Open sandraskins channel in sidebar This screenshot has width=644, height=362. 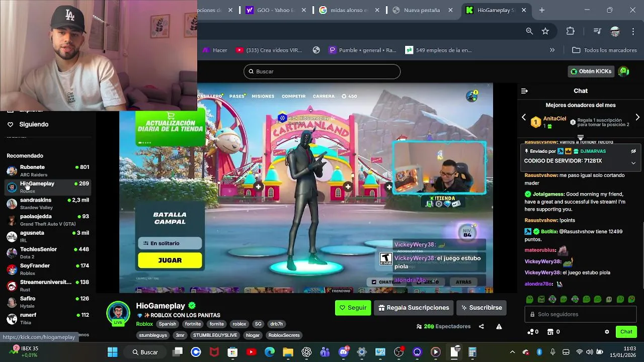(x=48, y=204)
